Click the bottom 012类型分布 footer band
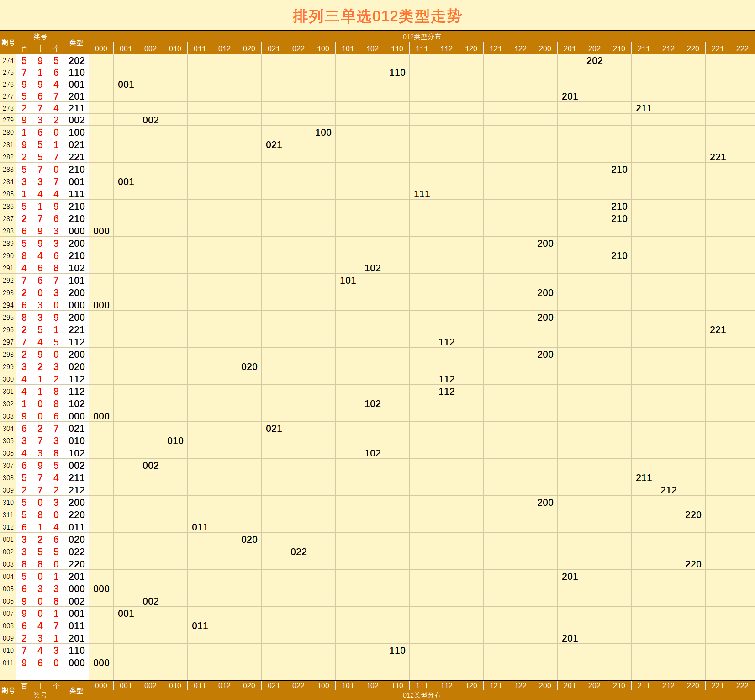755x700 pixels. click(x=422, y=695)
